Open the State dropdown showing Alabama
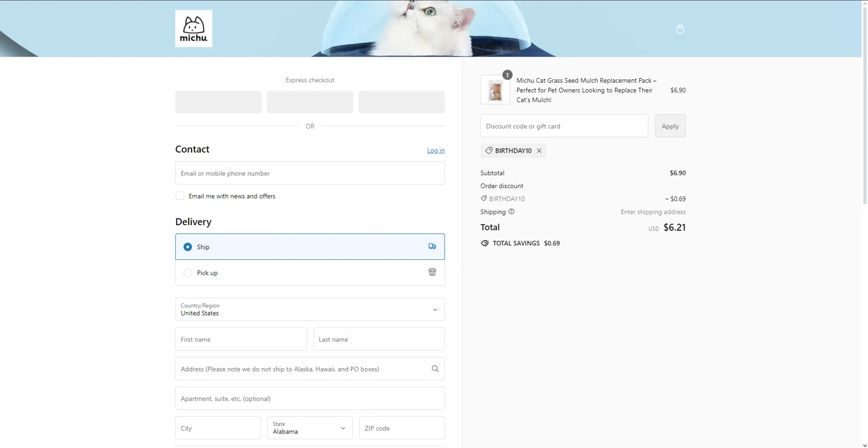The height and width of the screenshot is (448, 868). (310, 428)
